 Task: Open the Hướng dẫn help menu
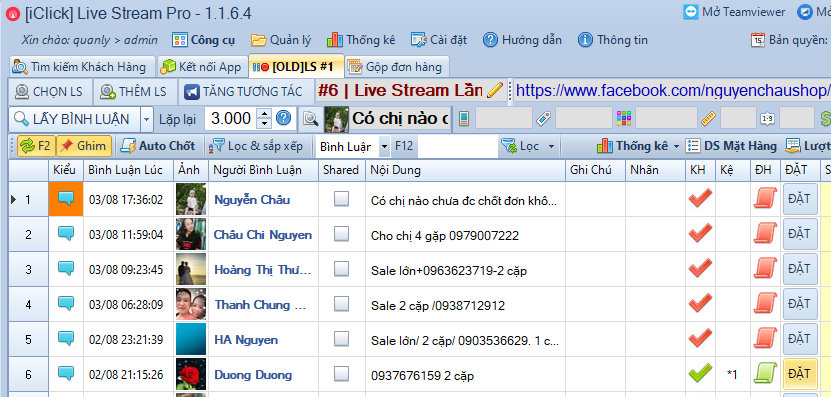coord(523,40)
